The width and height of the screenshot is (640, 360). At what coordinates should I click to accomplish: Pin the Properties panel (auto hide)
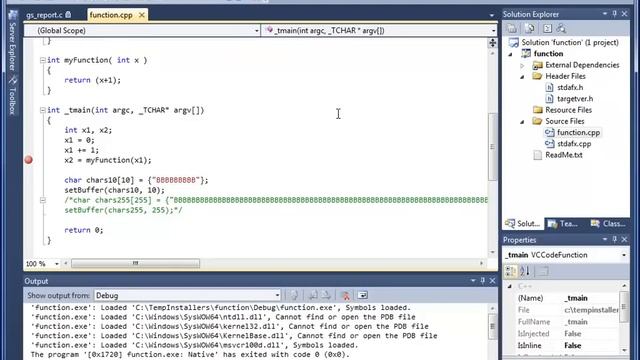(615, 240)
